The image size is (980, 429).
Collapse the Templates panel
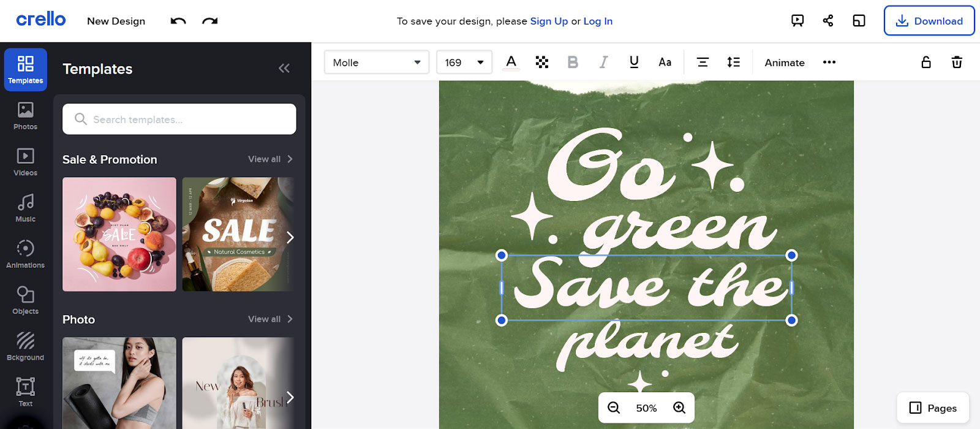[284, 68]
